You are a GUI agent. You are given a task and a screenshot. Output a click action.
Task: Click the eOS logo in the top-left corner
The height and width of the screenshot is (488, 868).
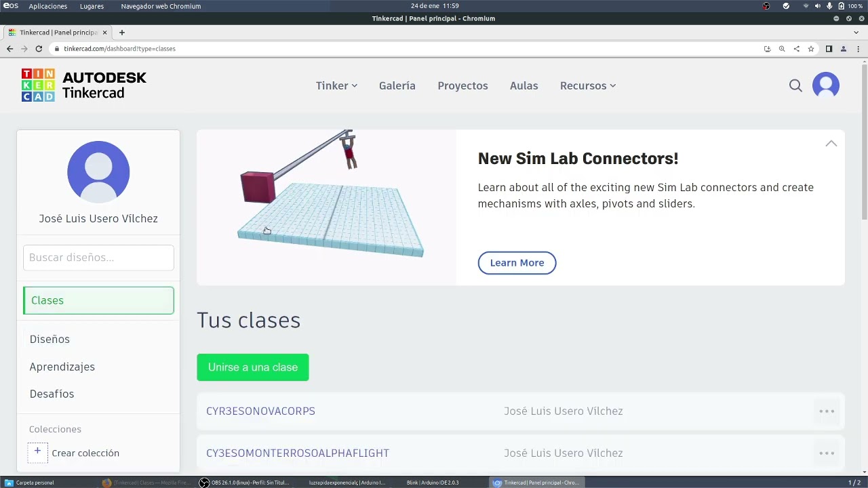tap(10, 6)
